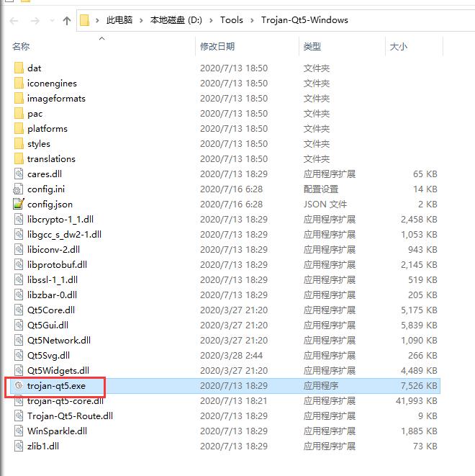Sort by 大小 column header
The width and height of the screenshot is (475, 476).
[x=398, y=46]
